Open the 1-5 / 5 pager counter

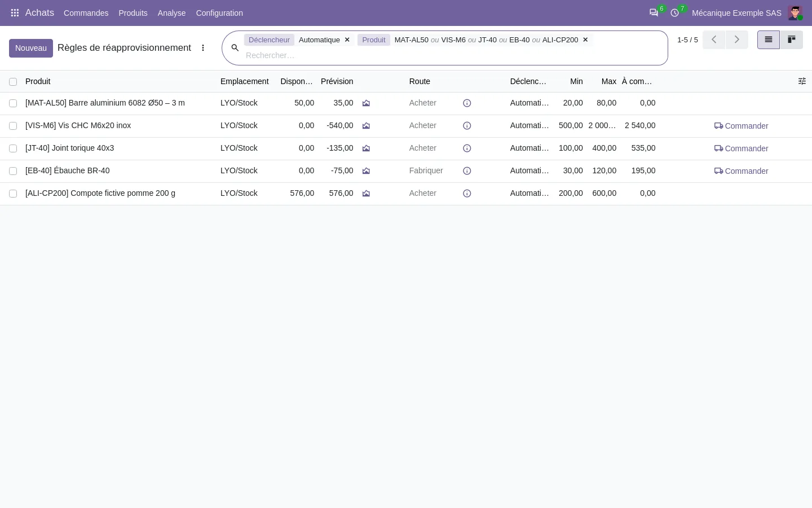click(x=687, y=40)
